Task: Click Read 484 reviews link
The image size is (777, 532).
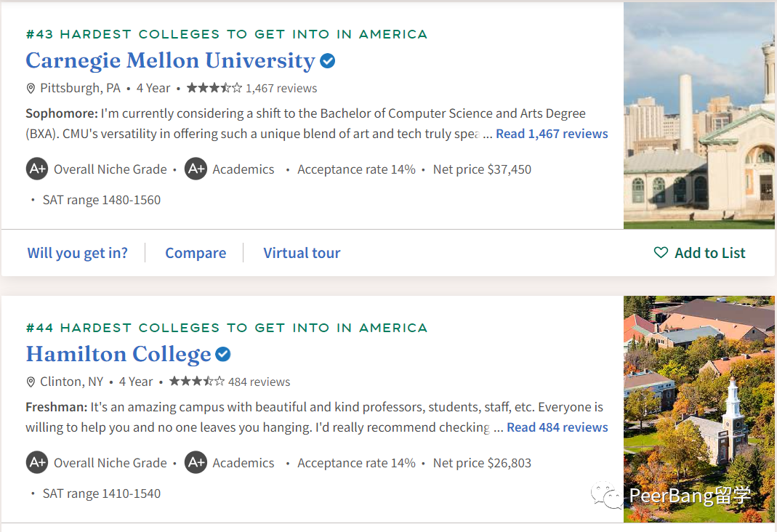Action: click(557, 427)
